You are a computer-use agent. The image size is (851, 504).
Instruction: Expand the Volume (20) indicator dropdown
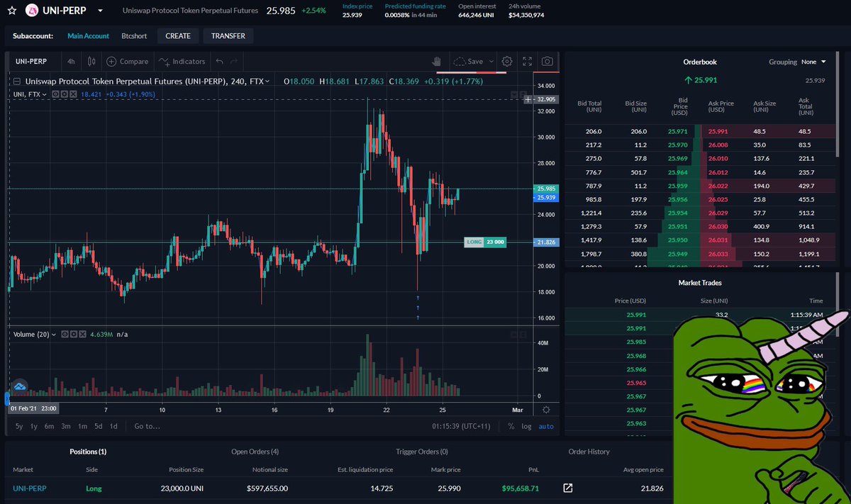click(x=54, y=334)
